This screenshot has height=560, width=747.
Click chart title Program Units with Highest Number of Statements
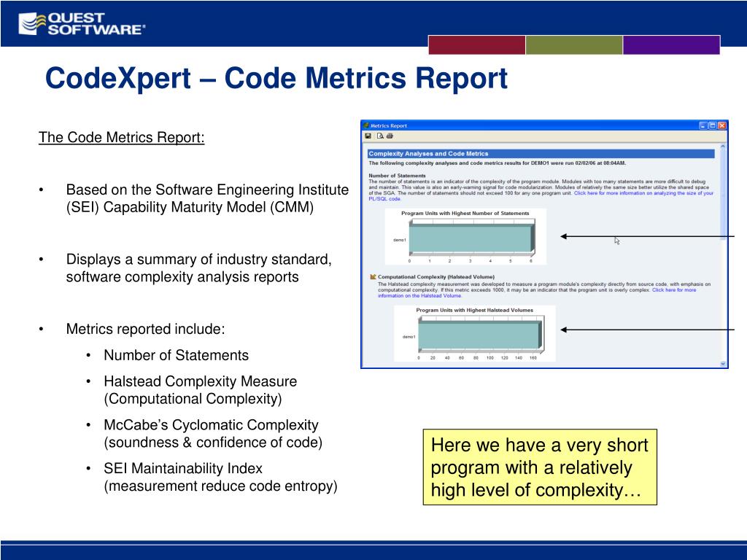pos(465,214)
